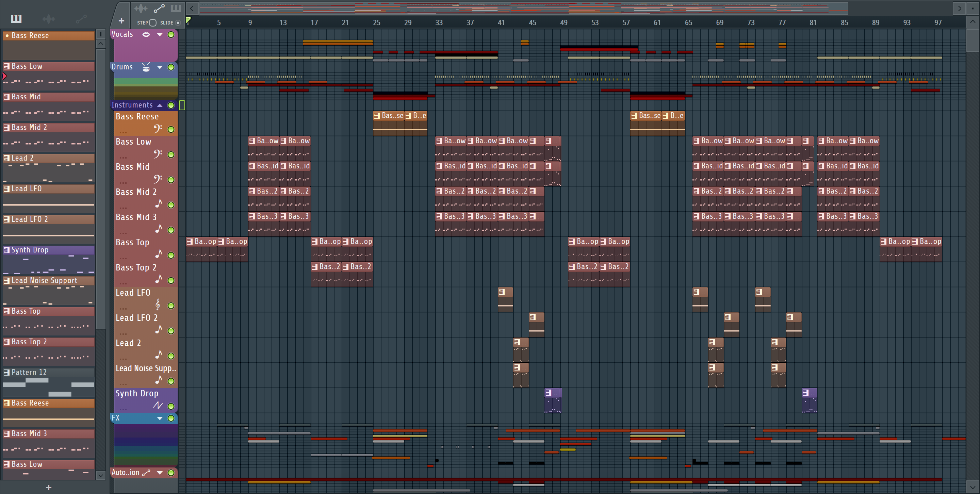The width and height of the screenshot is (980, 494).
Task: Add a new playlist track with plus
Action: click(x=121, y=21)
